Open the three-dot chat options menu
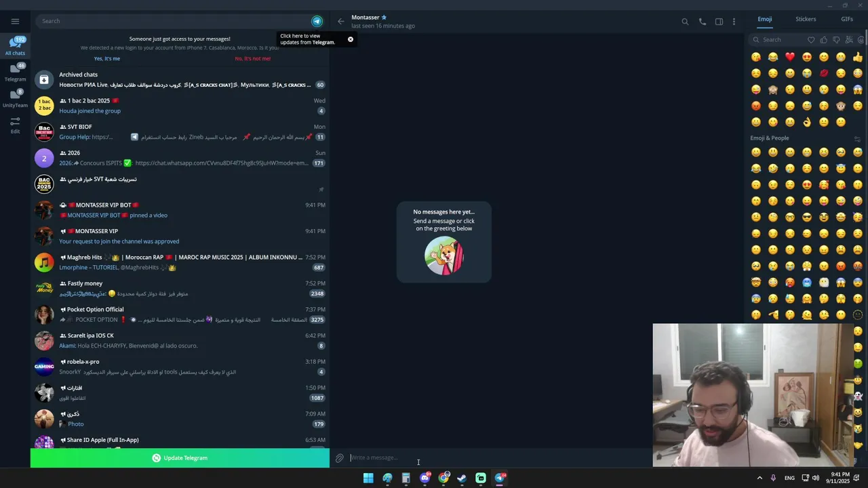The image size is (868, 488). [x=734, y=22]
